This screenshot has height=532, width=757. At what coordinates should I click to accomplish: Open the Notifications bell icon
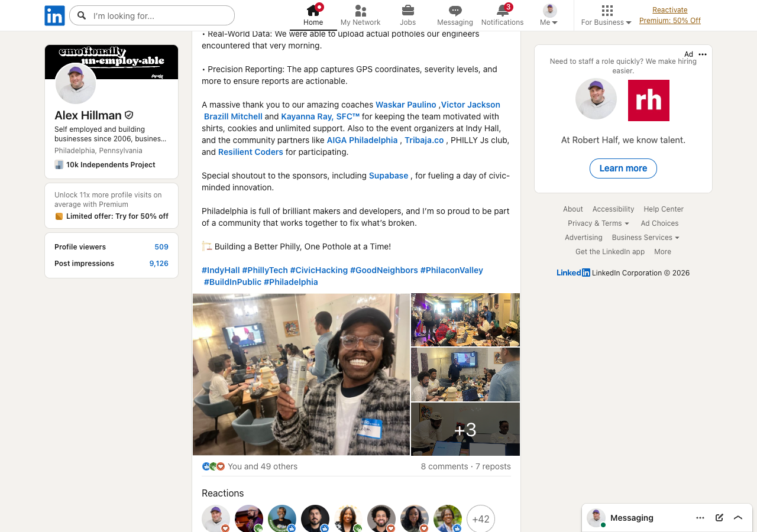tap(502, 11)
